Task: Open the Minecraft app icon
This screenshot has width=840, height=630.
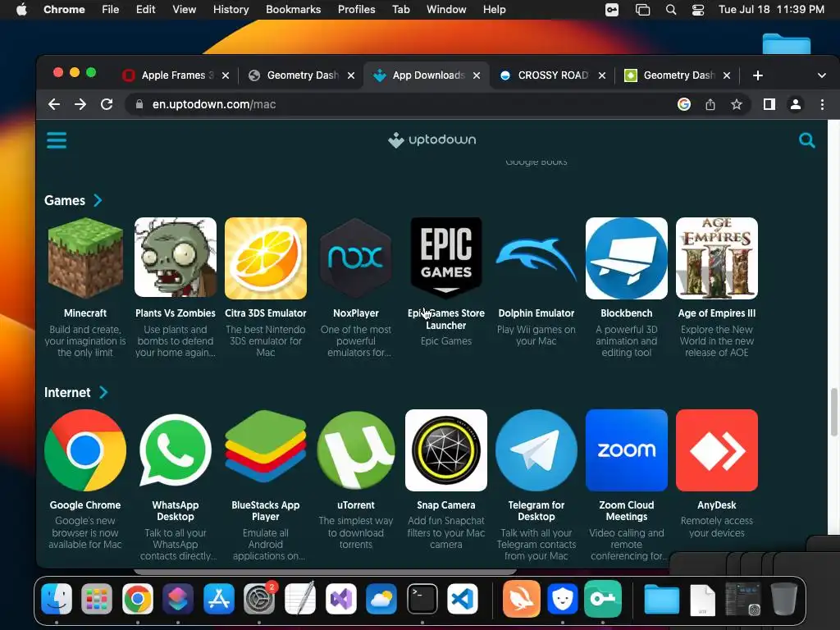Action: tap(85, 258)
